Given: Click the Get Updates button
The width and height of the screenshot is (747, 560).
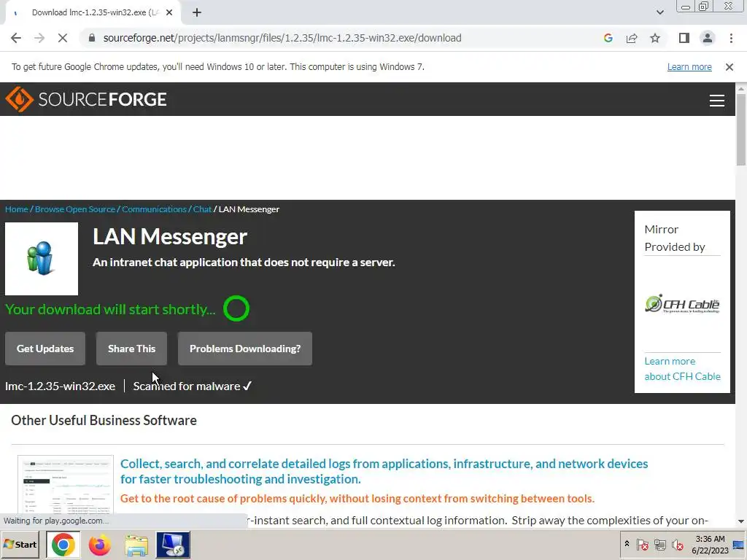Looking at the screenshot, I should tap(45, 349).
